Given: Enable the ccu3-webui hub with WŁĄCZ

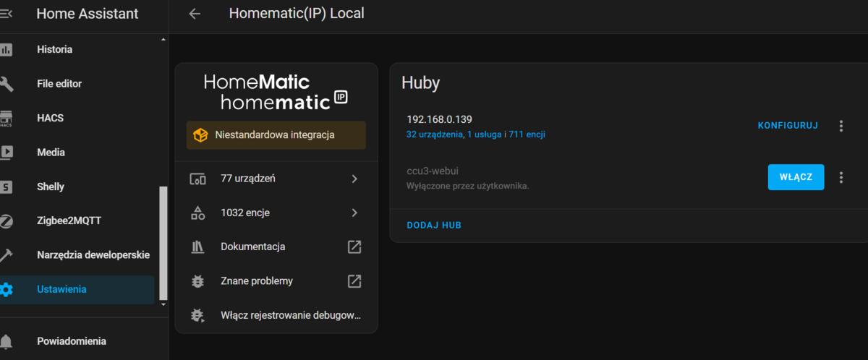Looking at the screenshot, I should pyautogui.click(x=795, y=177).
